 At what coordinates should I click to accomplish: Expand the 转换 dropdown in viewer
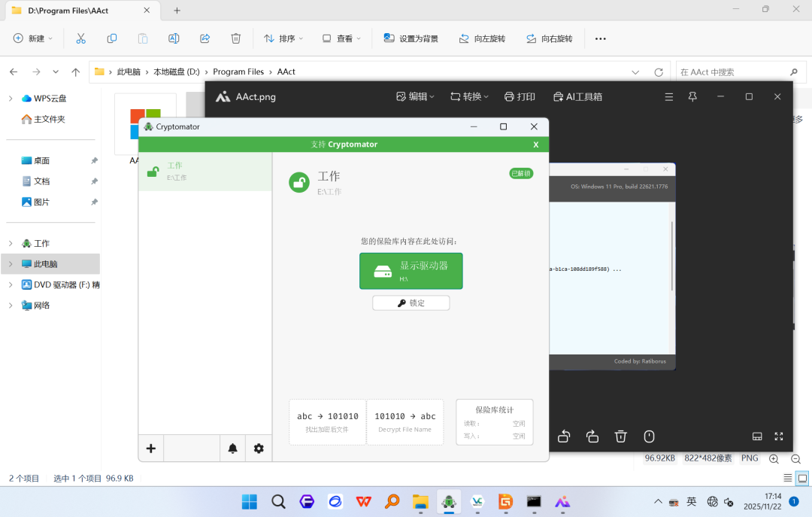[469, 96]
